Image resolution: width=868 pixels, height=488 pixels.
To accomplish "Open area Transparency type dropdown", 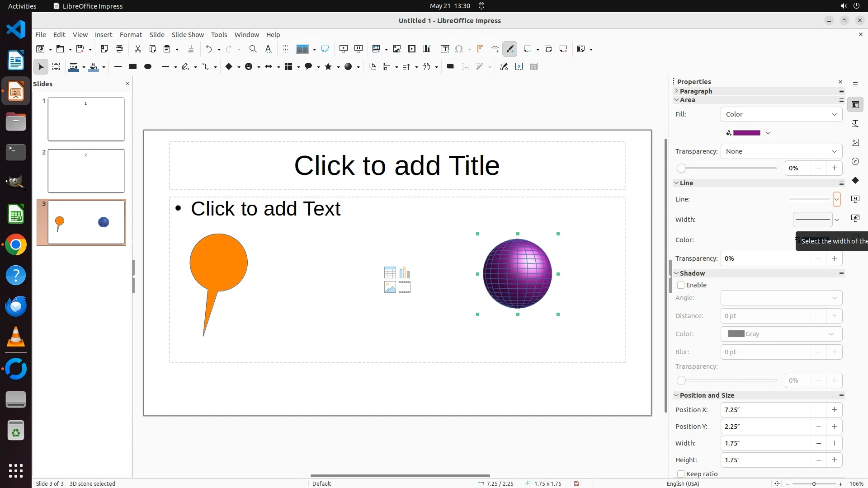I will click(781, 151).
